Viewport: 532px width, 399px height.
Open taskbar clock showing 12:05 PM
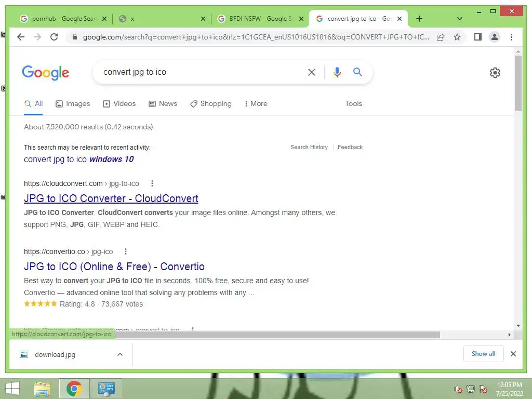(x=509, y=389)
